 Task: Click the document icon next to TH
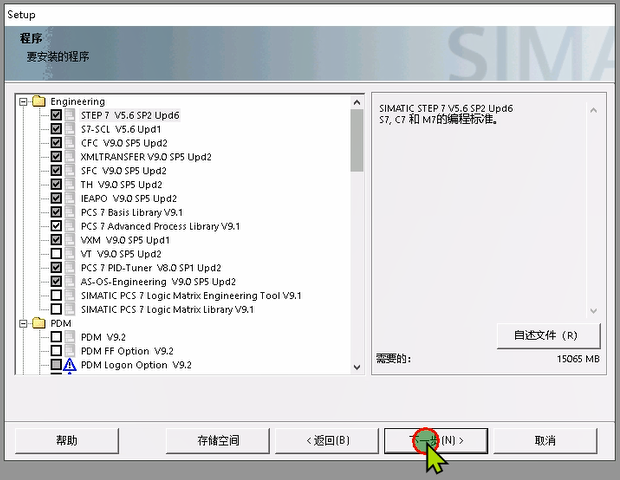click(70, 184)
